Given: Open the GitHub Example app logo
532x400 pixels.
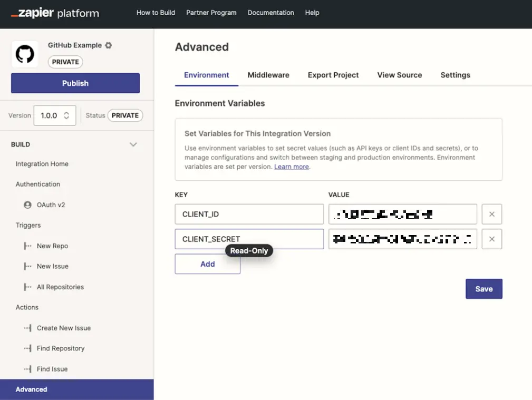Looking at the screenshot, I should pos(25,54).
